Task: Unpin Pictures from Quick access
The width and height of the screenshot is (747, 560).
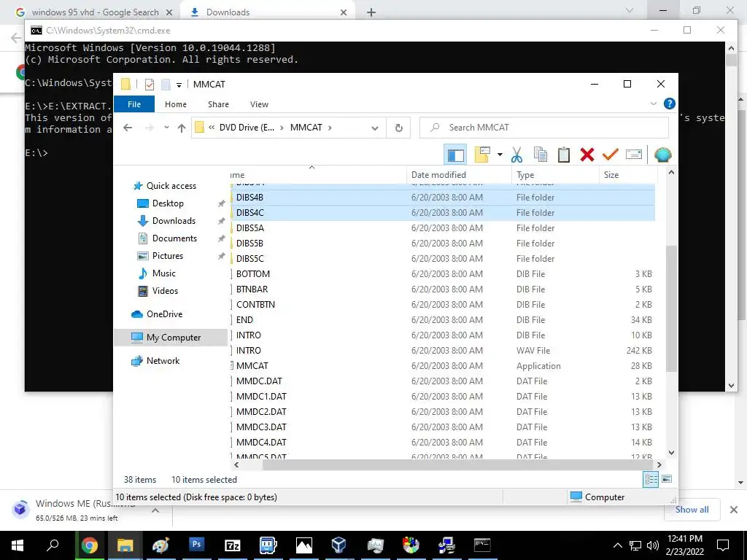Action: [221, 256]
